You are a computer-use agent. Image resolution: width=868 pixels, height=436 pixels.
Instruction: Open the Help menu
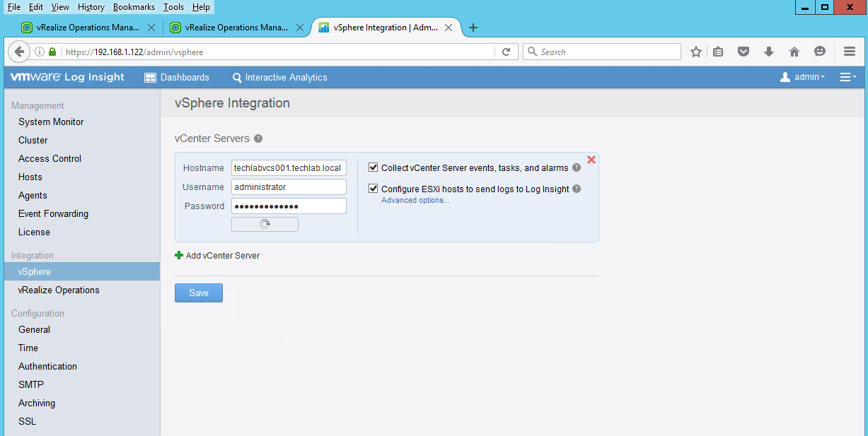[x=201, y=7]
